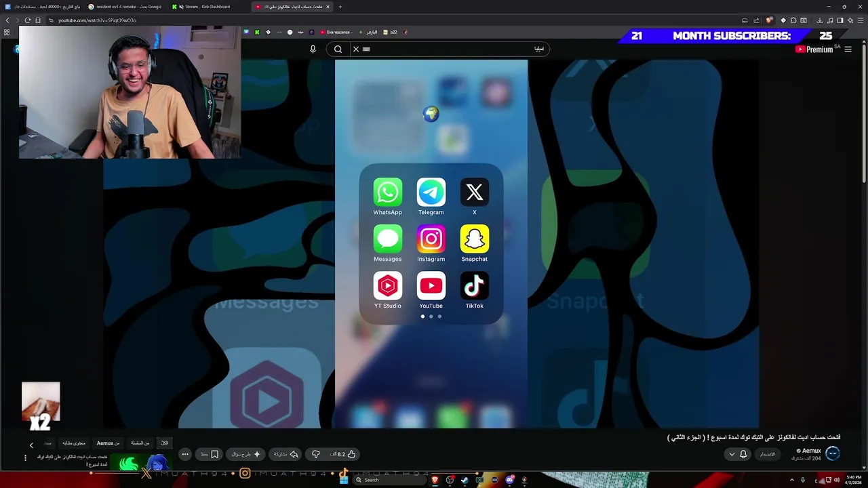Tap the YouTube app icon in the phone folder
Image resolution: width=868 pixels, height=488 pixels.
[x=431, y=286]
